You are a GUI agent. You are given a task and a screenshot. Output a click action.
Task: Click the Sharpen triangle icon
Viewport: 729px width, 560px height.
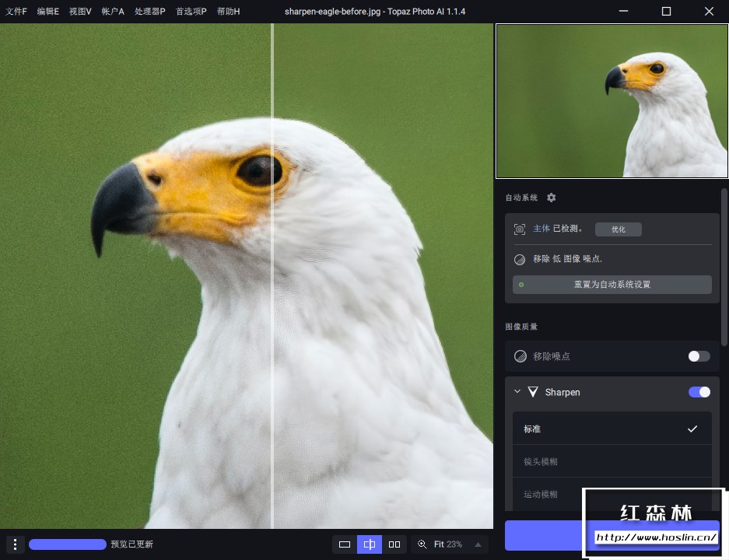click(533, 392)
